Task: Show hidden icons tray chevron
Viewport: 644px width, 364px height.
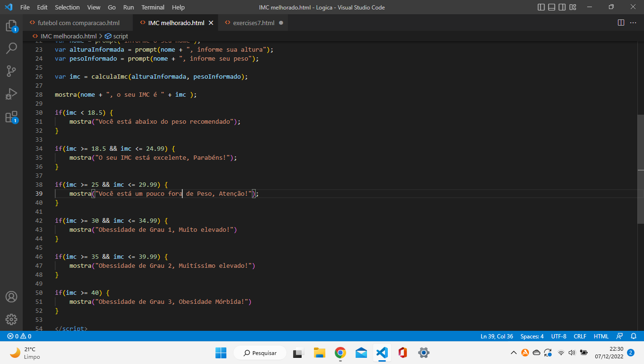Action: tap(513, 353)
